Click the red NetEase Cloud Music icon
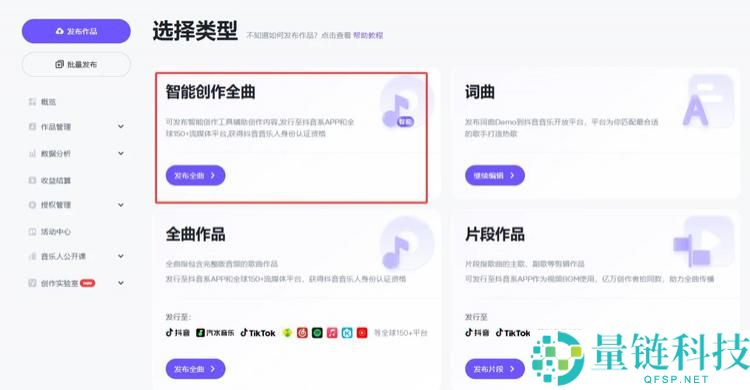The width and height of the screenshot is (750, 390). pyautogui.click(x=302, y=333)
